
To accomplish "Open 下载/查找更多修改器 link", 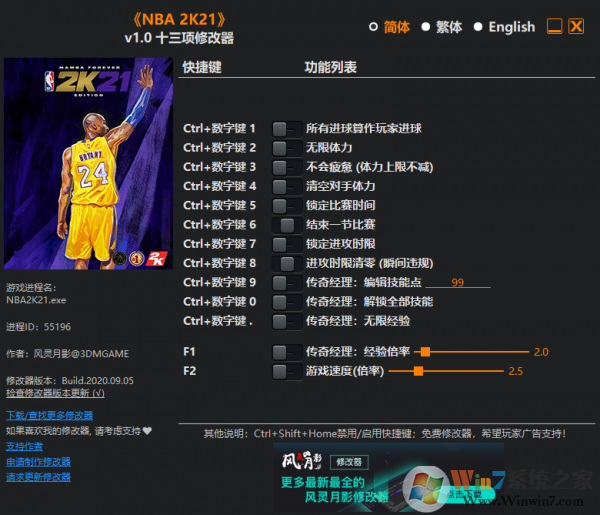I will [x=49, y=416].
